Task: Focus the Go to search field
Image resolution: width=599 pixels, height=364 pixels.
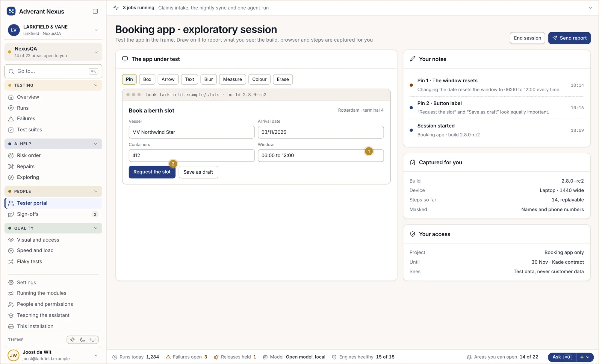Action: pos(53,71)
